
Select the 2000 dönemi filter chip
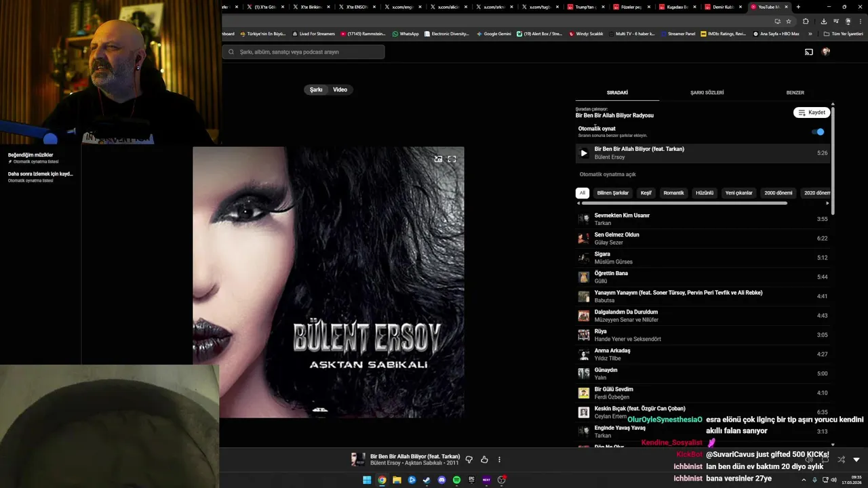click(778, 193)
